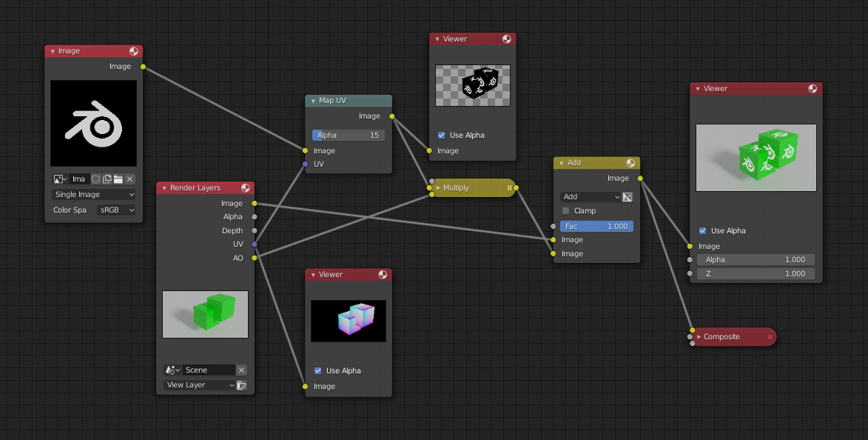The width and height of the screenshot is (868, 440).
Task: Click the browse scene icon in Render Layers
Action: [171, 370]
